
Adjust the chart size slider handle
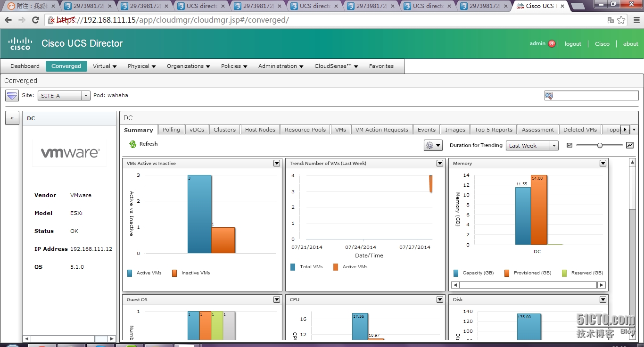[600, 145]
